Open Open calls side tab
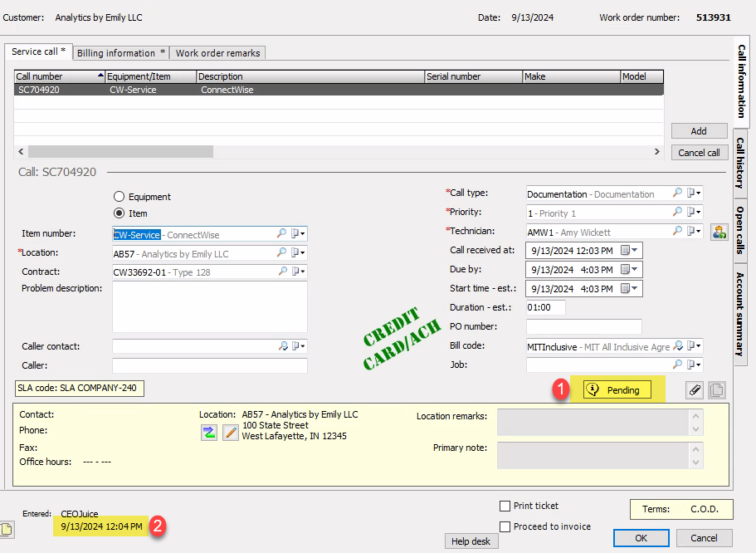Screen dimensions: 756x553 tap(740, 230)
